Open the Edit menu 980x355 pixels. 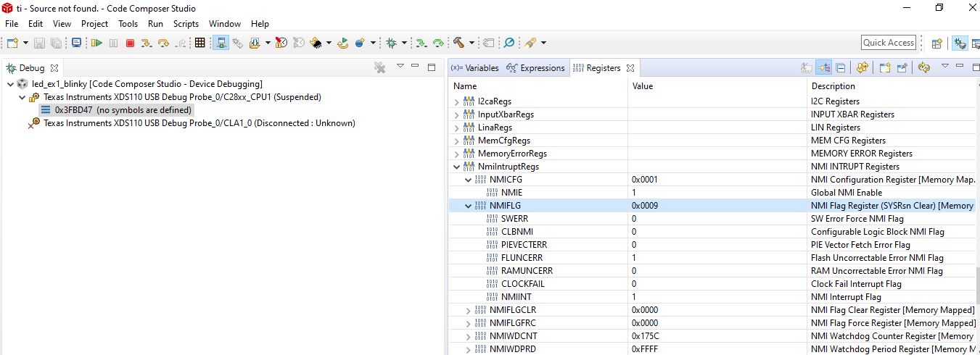pyautogui.click(x=36, y=24)
